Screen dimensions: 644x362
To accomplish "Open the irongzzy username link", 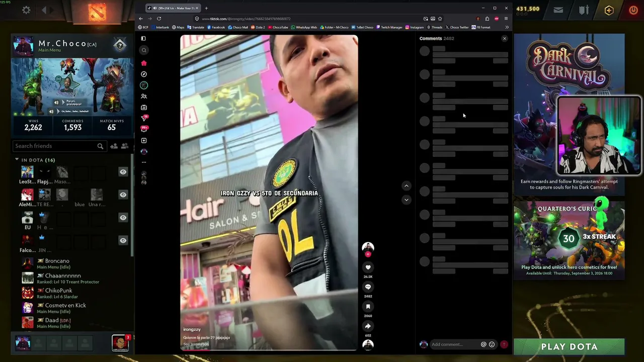I will pyautogui.click(x=192, y=329).
